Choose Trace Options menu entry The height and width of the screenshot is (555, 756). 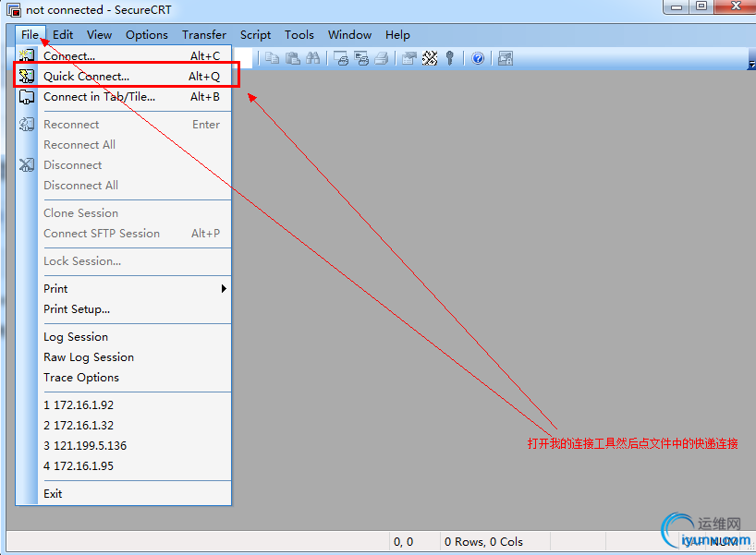(x=124, y=377)
